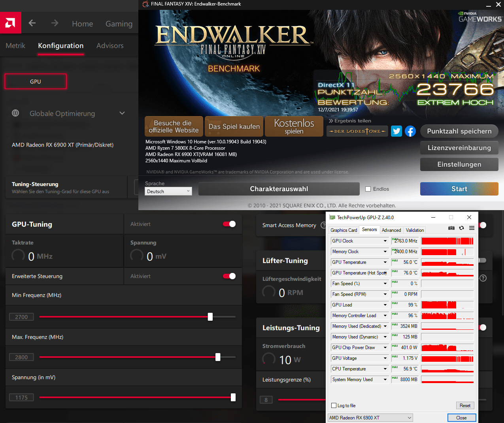Click the Spannung (in mV) slider handle

(233, 397)
